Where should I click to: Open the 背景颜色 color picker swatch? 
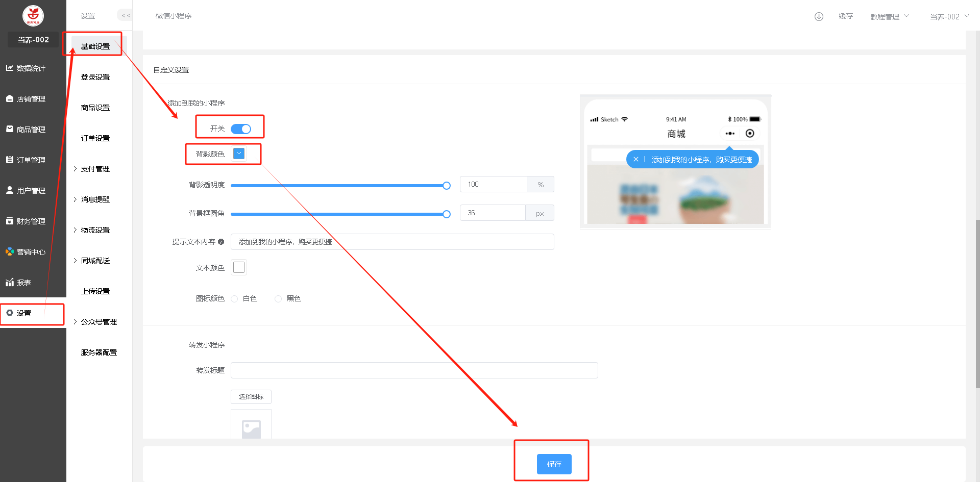pos(239,154)
